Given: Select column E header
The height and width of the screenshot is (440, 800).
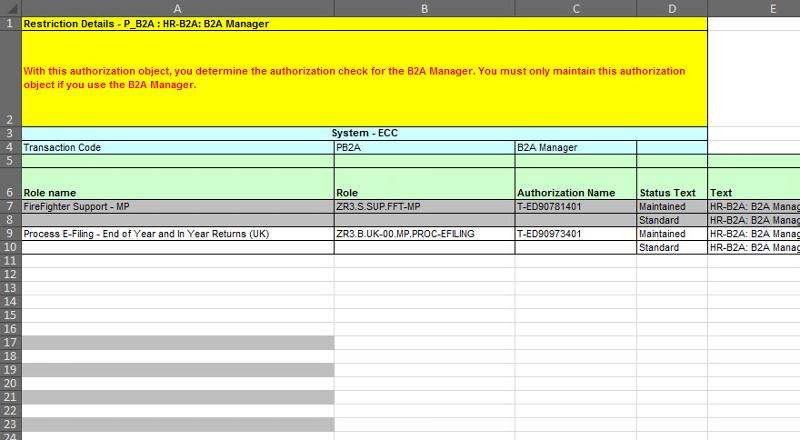Looking at the screenshot, I should (x=754, y=8).
